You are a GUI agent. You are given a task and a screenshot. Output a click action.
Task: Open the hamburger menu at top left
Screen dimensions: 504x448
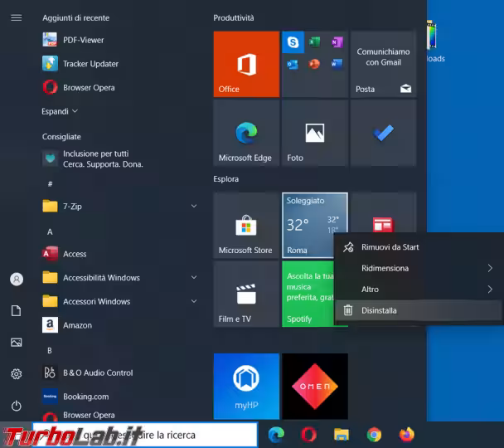17,17
